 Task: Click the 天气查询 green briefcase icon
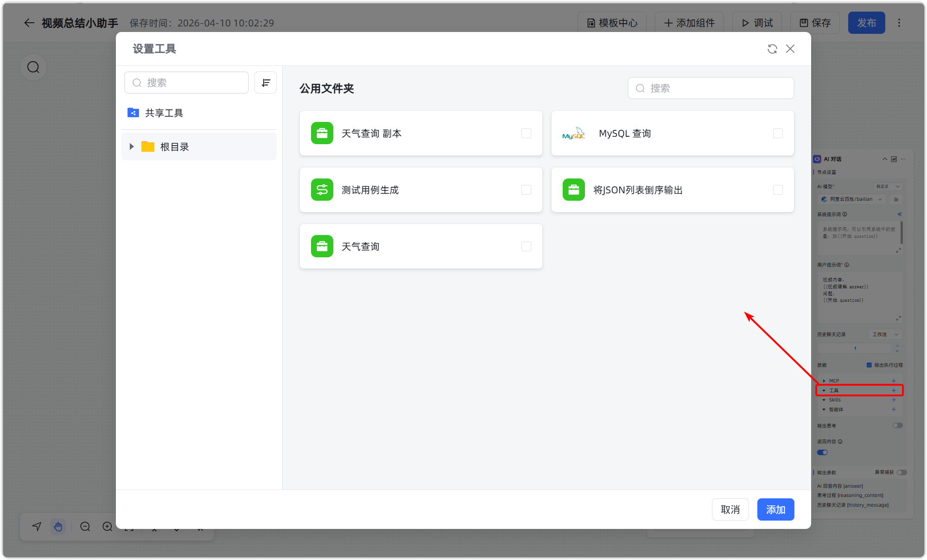click(x=322, y=246)
